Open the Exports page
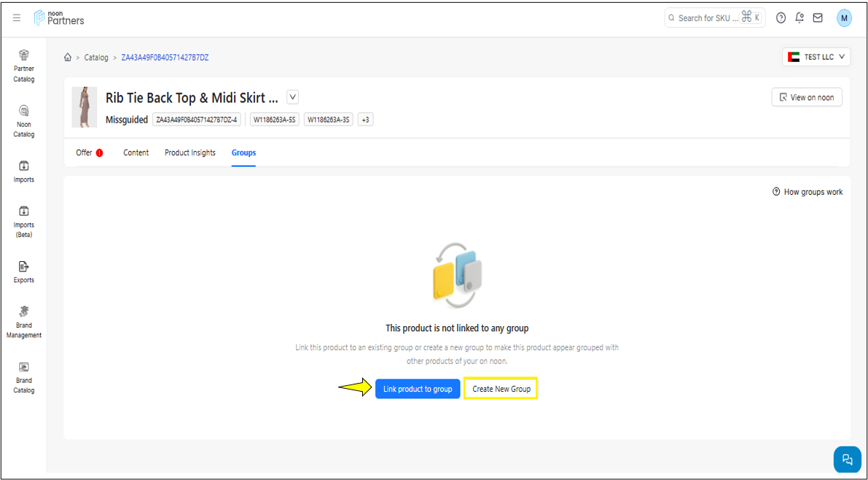Image resolution: width=868 pixels, height=480 pixels. coord(24,271)
